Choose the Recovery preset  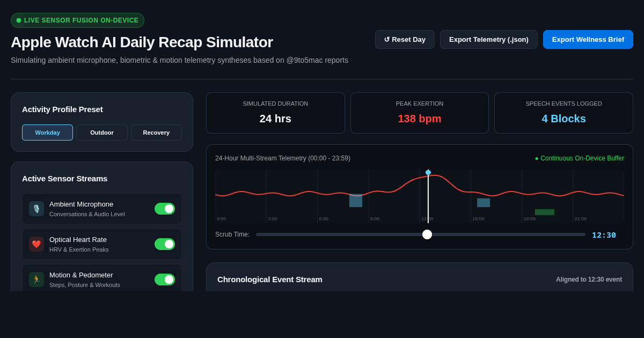click(156, 133)
